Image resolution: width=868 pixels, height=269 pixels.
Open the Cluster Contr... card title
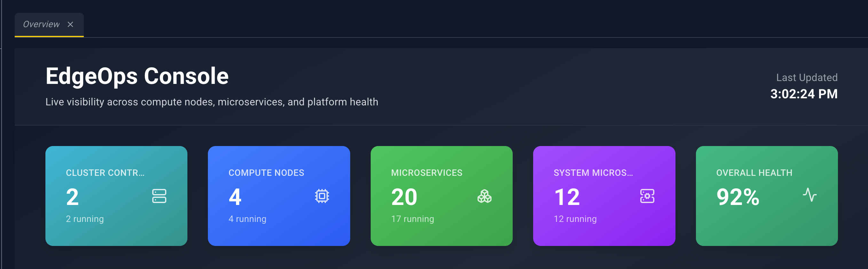(x=105, y=173)
